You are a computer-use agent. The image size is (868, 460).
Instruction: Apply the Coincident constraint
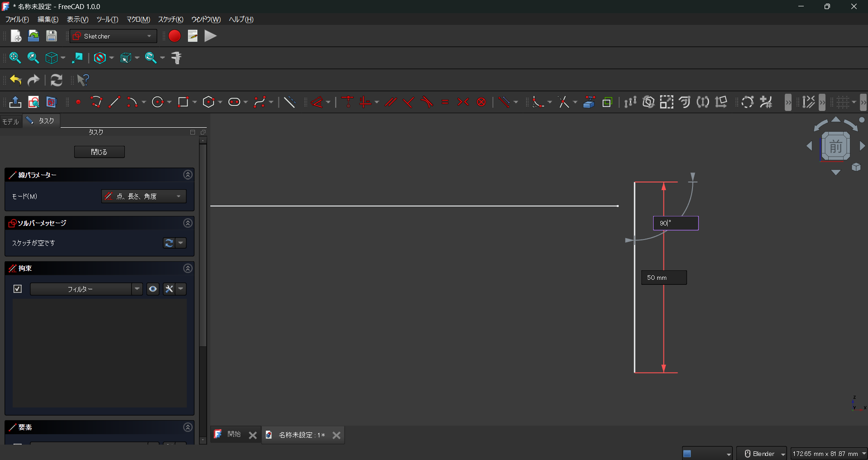point(347,102)
